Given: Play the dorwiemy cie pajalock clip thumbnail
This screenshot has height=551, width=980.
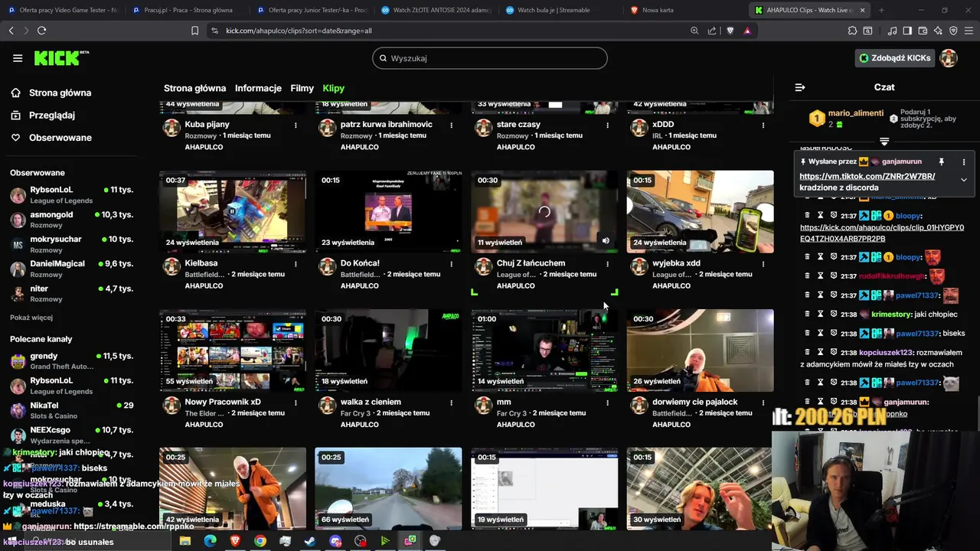Looking at the screenshot, I should [701, 350].
